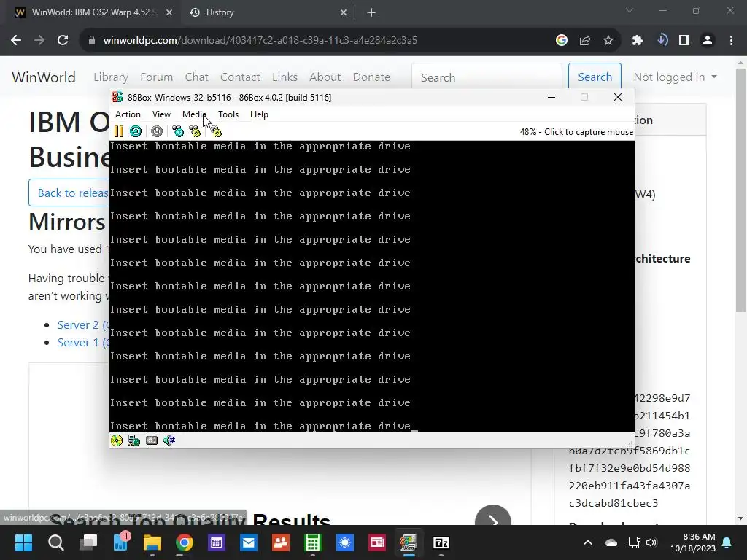The width and height of the screenshot is (747, 560).
Task: Click the hard disk status icon in 86Box
Action: coord(152,440)
